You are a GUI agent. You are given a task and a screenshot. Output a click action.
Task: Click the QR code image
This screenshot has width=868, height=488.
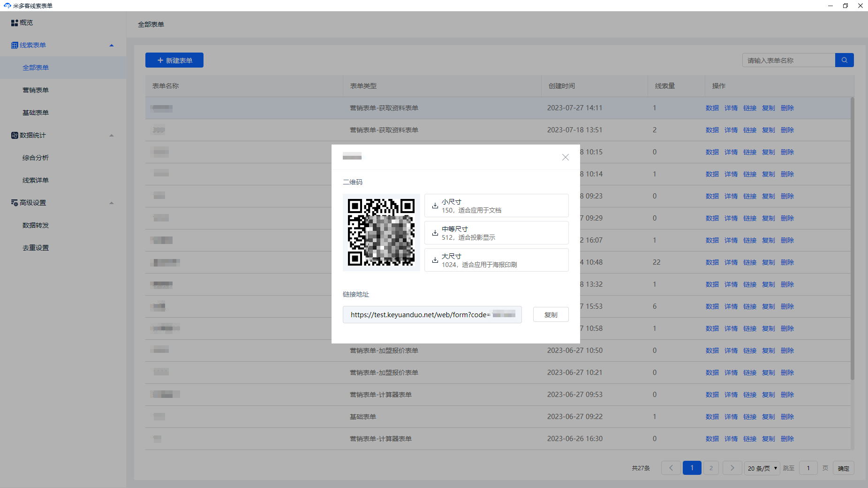coord(381,232)
